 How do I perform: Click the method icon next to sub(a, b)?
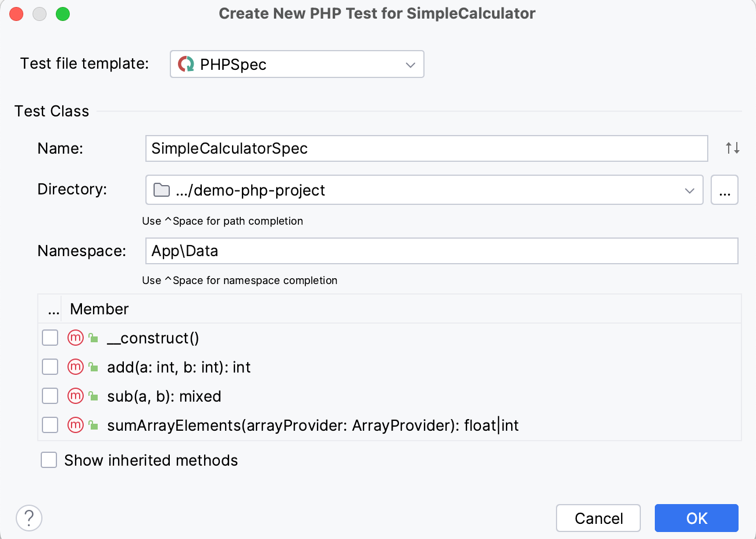(76, 396)
